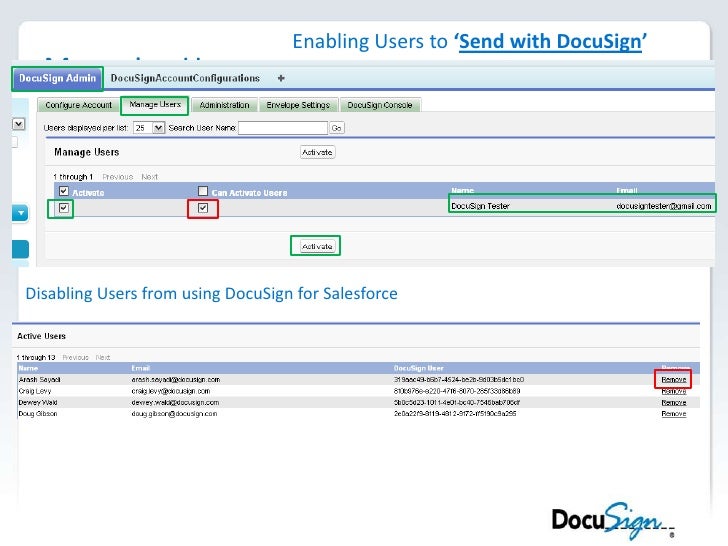
Task: Select the Arash Sayadi name cell
Action: click(x=39, y=380)
